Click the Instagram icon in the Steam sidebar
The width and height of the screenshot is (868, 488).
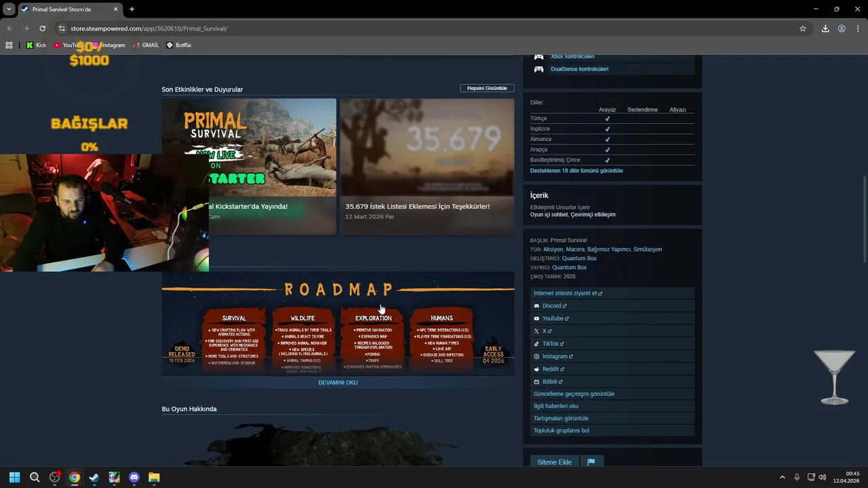[536, 357]
